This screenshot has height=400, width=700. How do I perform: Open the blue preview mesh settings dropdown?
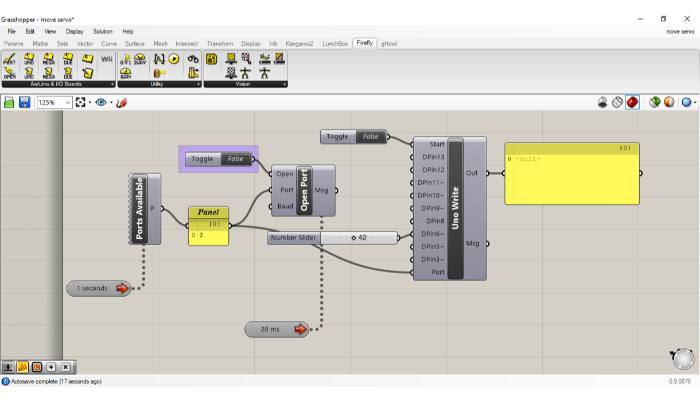695,103
